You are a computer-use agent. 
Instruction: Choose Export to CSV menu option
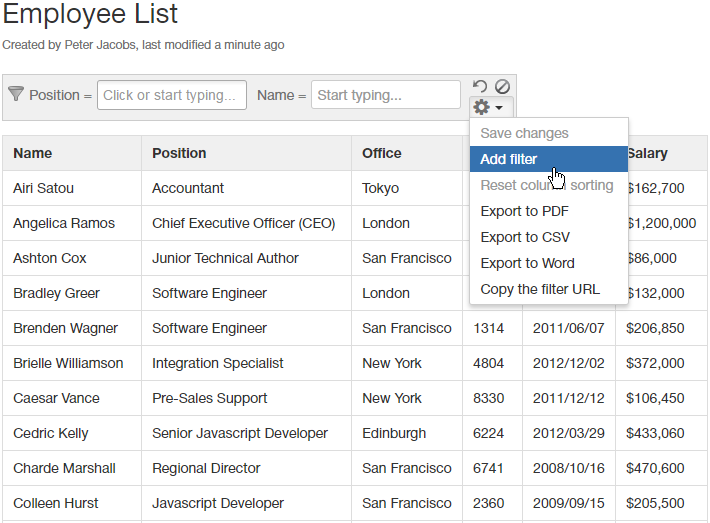tap(524, 237)
